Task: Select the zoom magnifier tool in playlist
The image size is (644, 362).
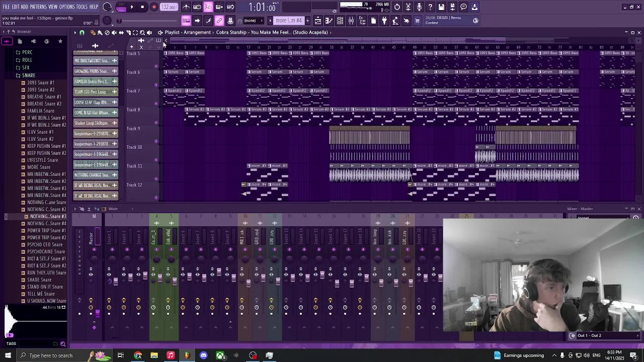Action: pyautogui.click(x=142, y=33)
